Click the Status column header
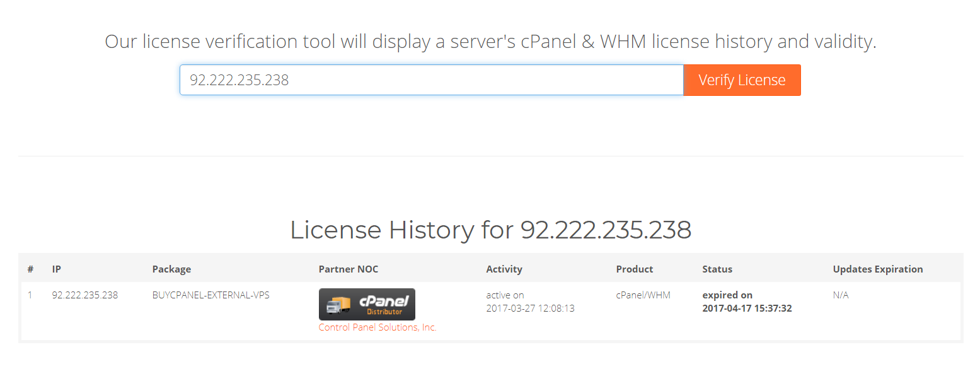Image resolution: width=980 pixels, height=376 pixels. (x=717, y=269)
